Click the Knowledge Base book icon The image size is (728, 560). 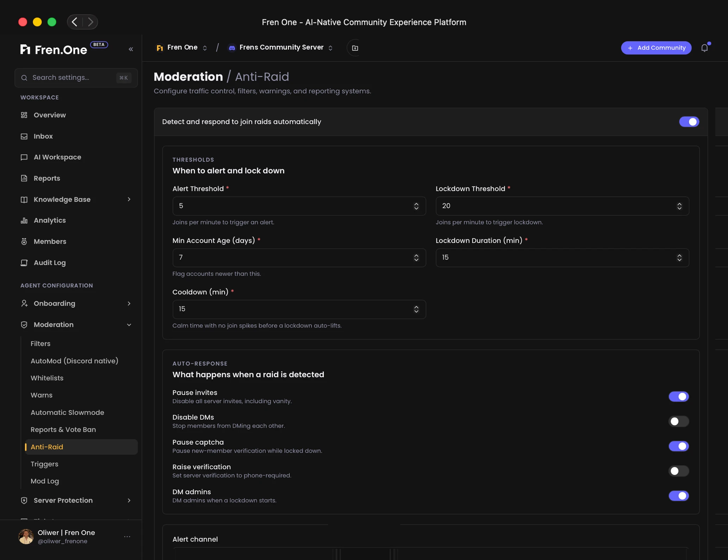click(x=24, y=199)
